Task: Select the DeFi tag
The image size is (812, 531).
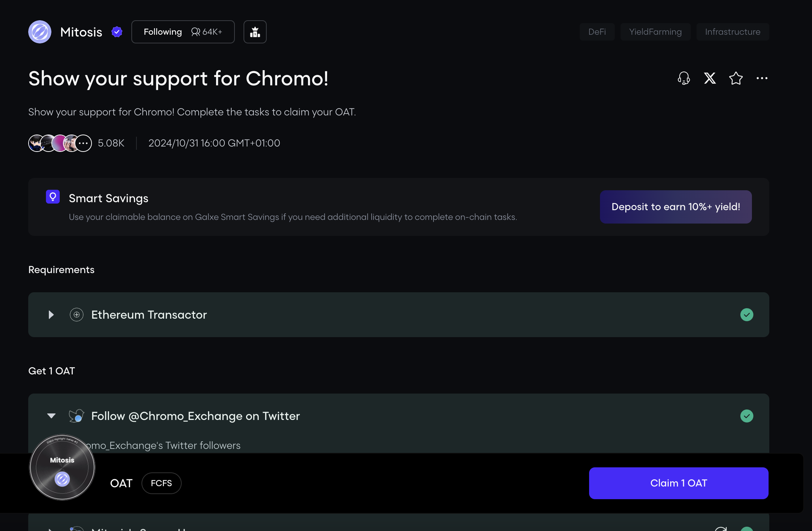Action: 597,32
